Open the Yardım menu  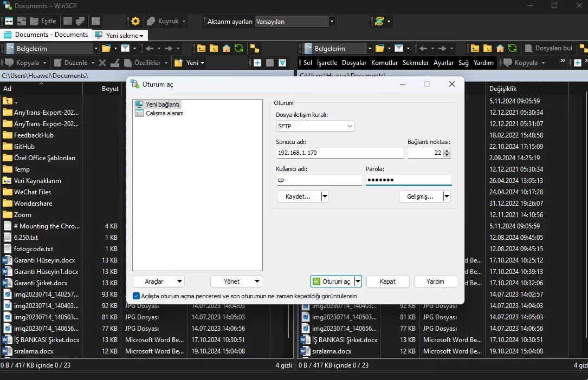(483, 63)
